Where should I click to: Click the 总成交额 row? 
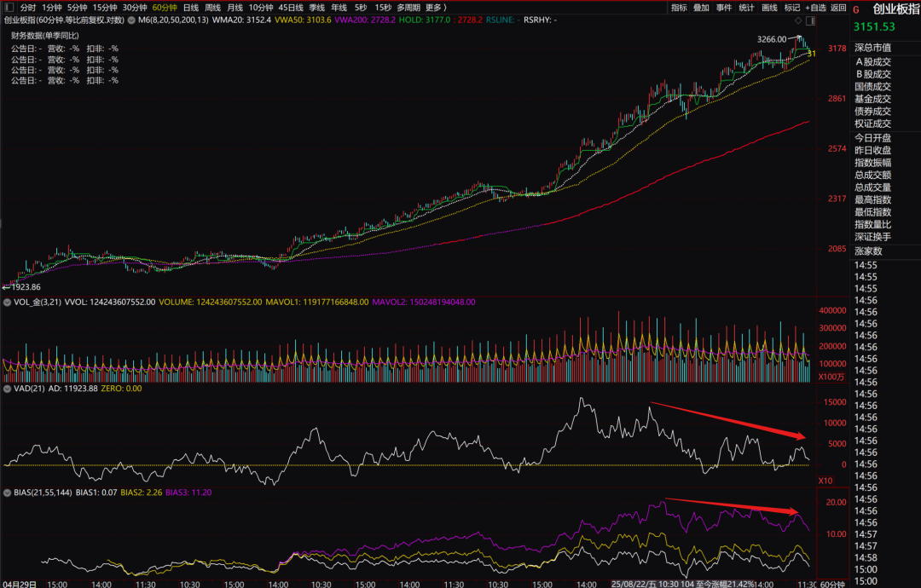point(872,175)
